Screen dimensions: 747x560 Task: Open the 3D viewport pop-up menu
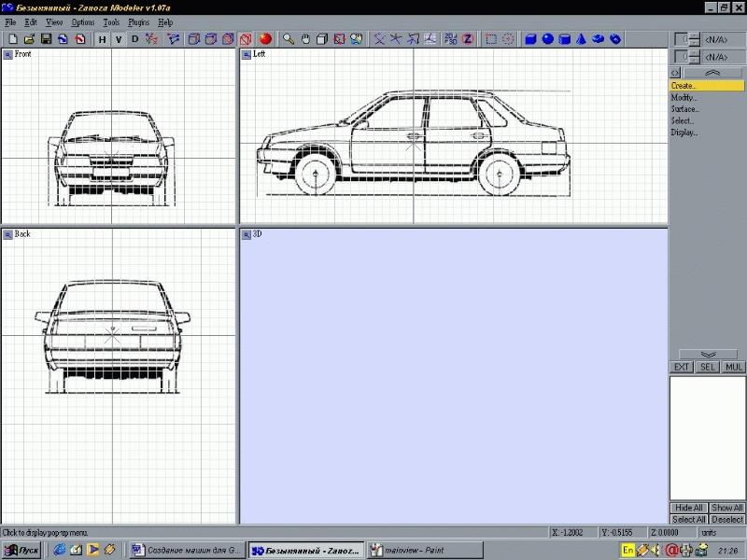[x=247, y=235]
